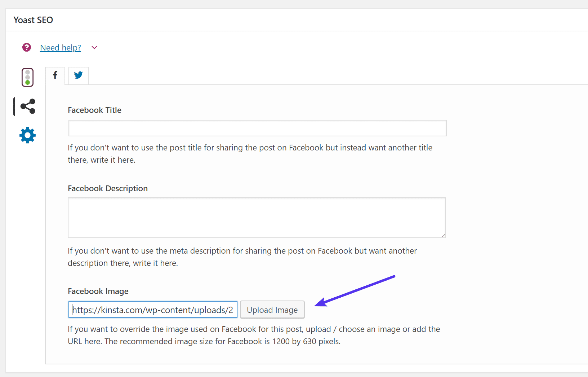The height and width of the screenshot is (377, 588).
Task: Select the social sharing icon in Yoast sidebar
Action: click(27, 106)
